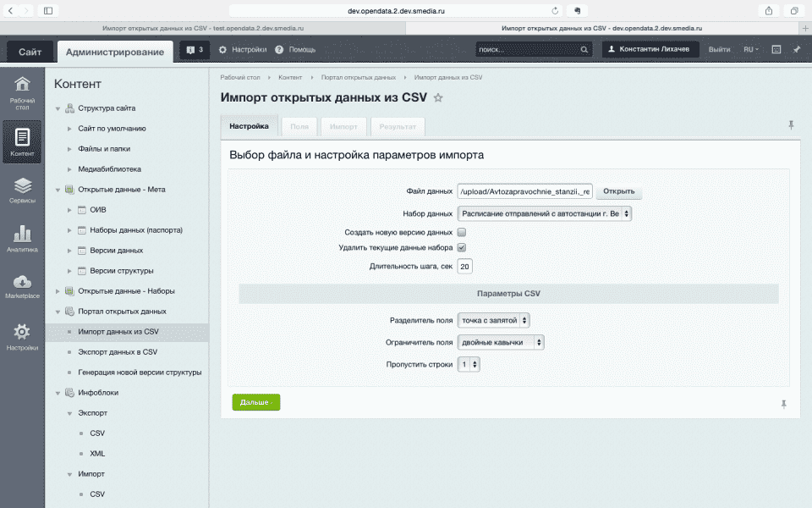This screenshot has height=508, width=812.
Task: Open Наборы данных (паспорта) tree item
Action: (136, 230)
